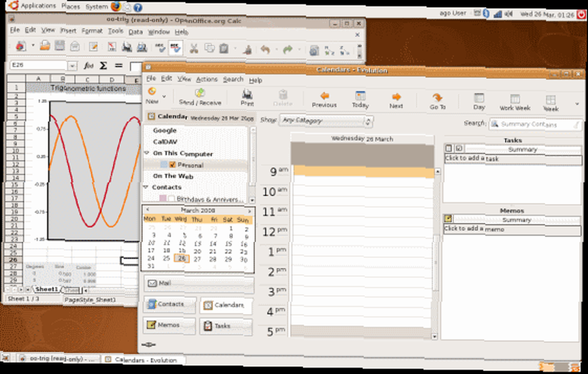The image size is (588, 374).
Task: Click the 'Click to add a task' field
Action: pyautogui.click(x=513, y=159)
